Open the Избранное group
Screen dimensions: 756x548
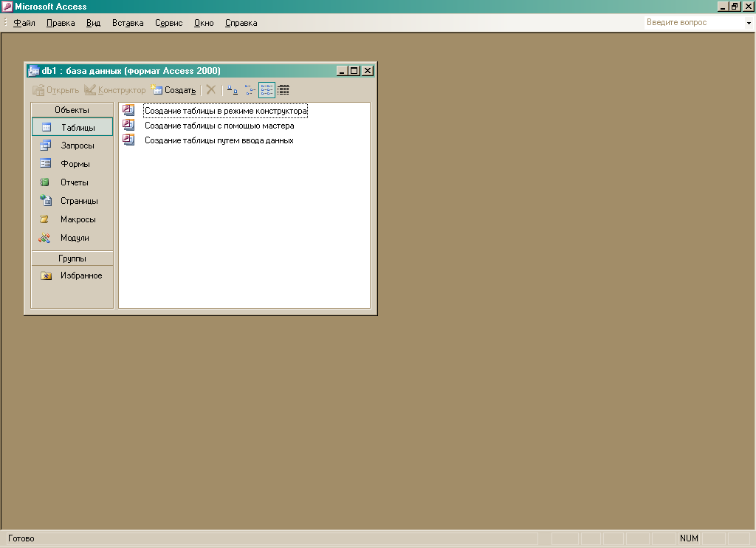(72, 275)
